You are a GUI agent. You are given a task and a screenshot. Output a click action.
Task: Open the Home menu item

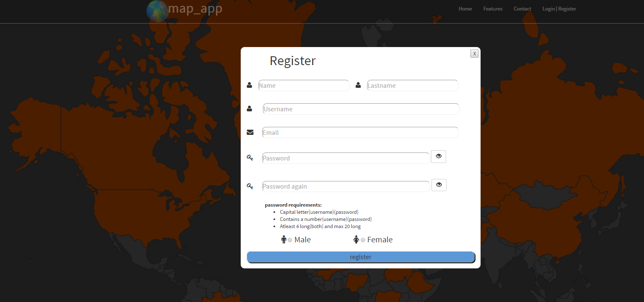click(465, 9)
